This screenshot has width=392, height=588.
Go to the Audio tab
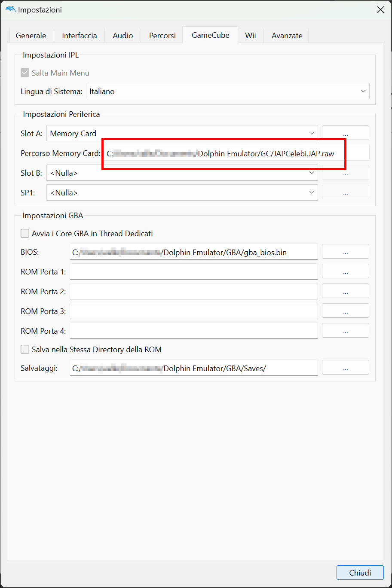point(123,36)
